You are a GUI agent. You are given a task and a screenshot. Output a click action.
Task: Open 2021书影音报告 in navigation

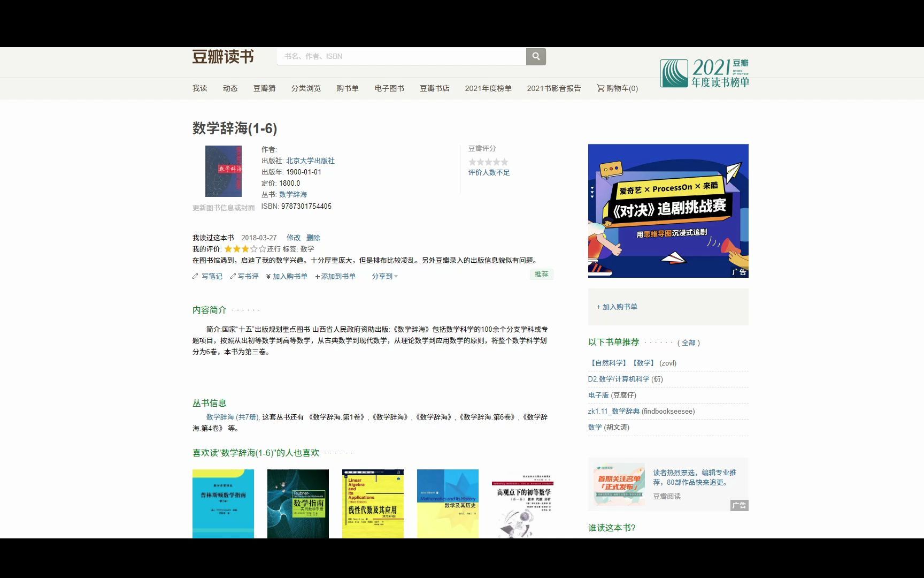[x=554, y=88]
